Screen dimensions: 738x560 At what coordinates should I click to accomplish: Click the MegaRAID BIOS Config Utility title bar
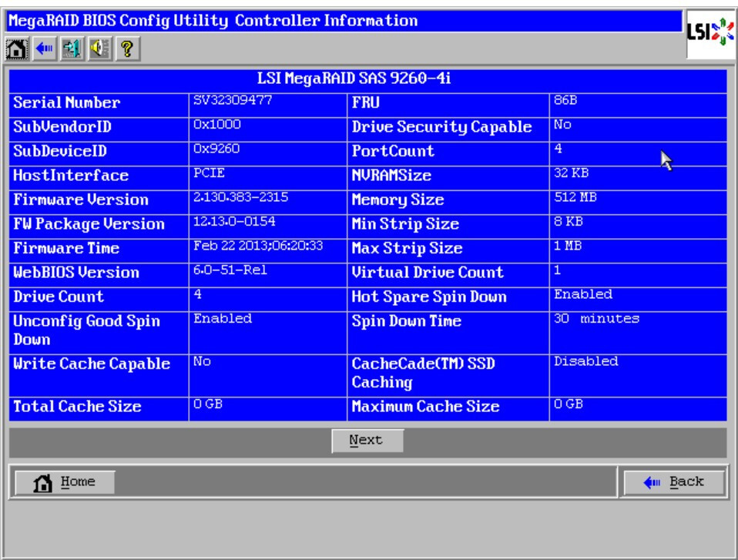[344, 21]
